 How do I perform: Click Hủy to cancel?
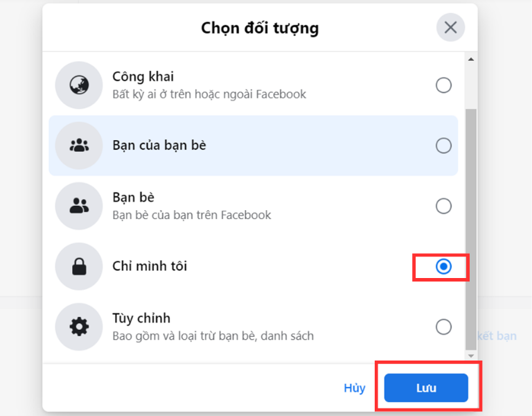tap(355, 388)
